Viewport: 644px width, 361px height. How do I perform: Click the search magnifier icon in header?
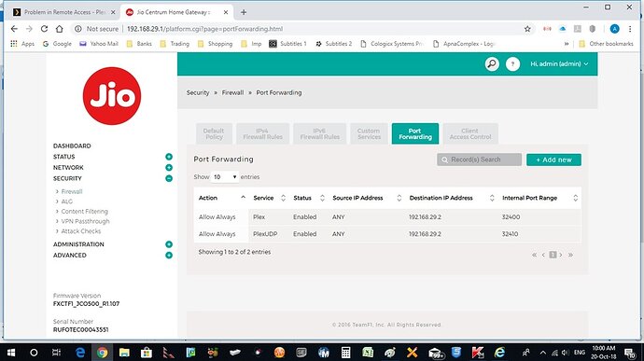click(492, 63)
